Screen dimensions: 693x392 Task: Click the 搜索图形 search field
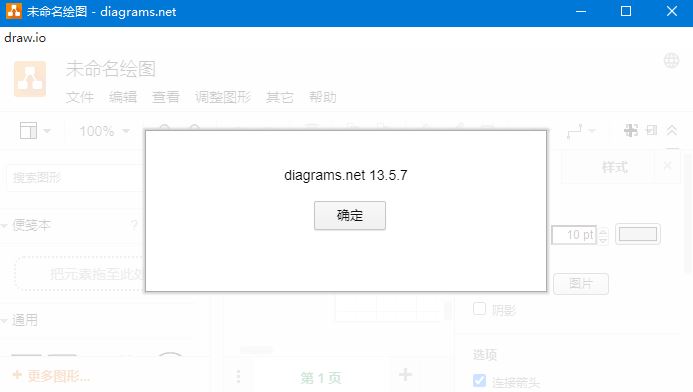76,178
